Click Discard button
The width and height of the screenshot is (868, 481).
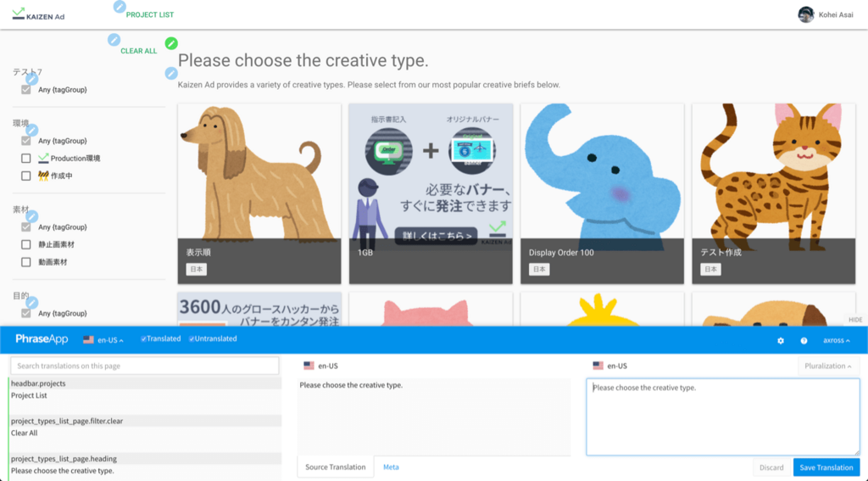(x=771, y=467)
